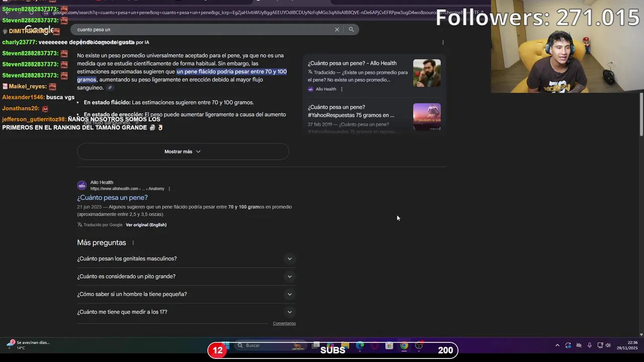This screenshot has width=644, height=362.
Task: Open three-dot menu next to 'Anatomy' breadcrumb
Action: [x=169, y=189]
